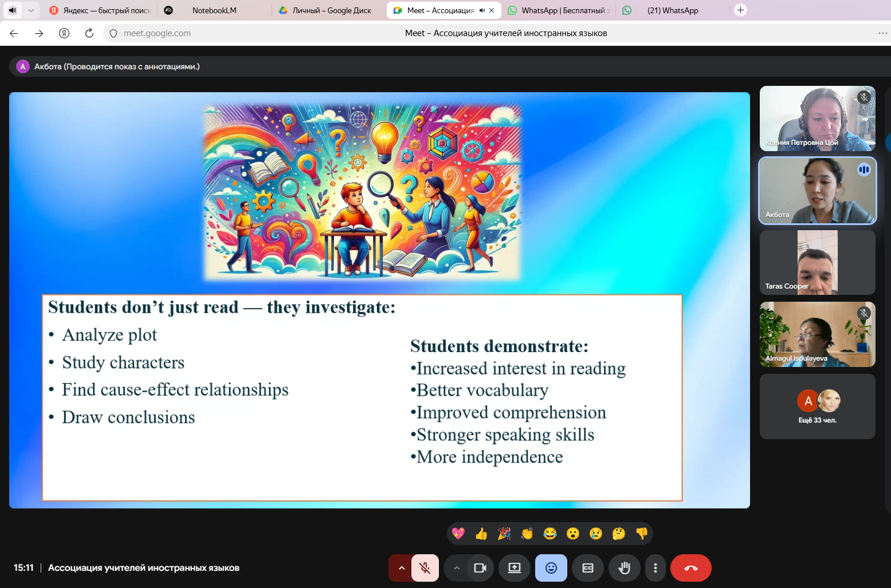The width and height of the screenshot is (891, 588).
Task: Open the share screen option
Action: point(514,568)
